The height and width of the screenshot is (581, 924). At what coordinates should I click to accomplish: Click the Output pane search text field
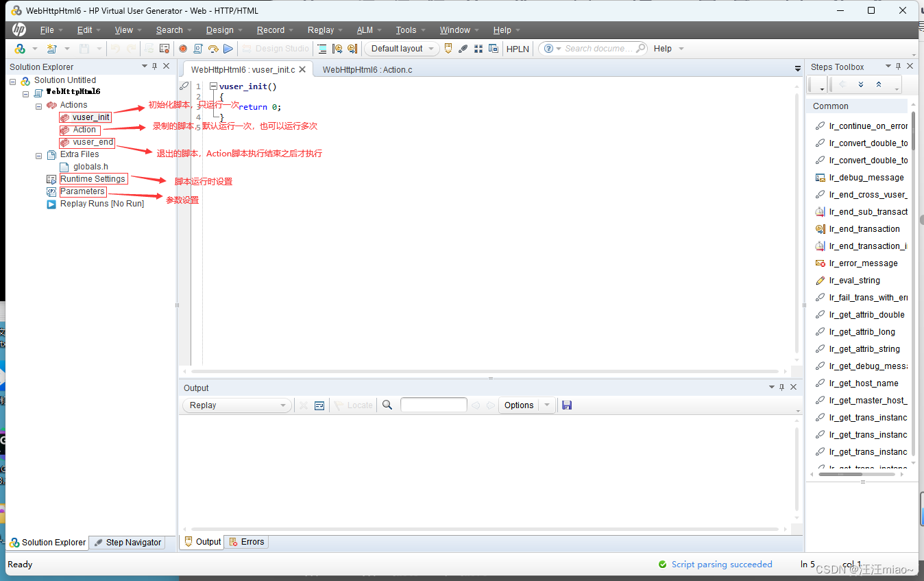click(x=434, y=405)
